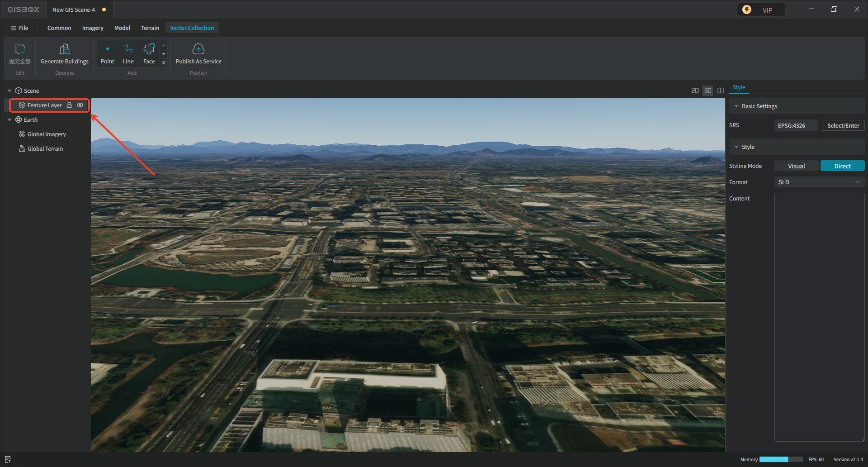Click the EPSG:4326 SRS field
This screenshot has width=868, height=467.
pyautogui.click(x=796, y=125)
